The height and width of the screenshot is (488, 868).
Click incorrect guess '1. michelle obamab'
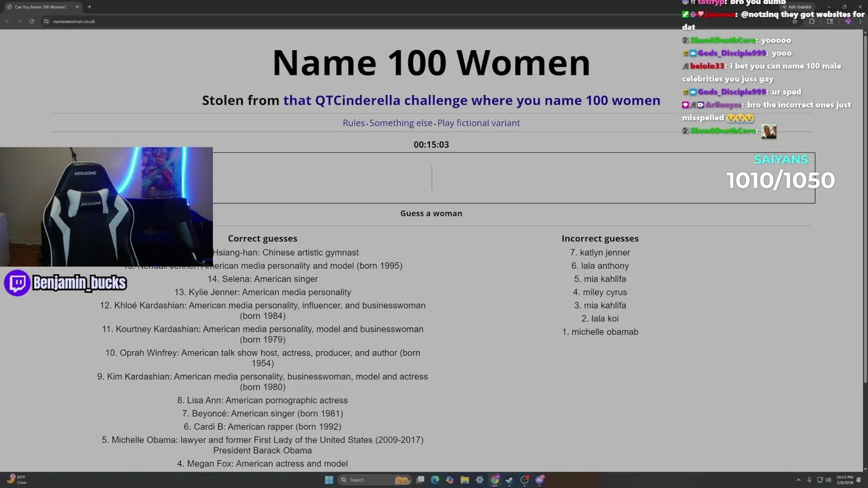click(600, 331)
